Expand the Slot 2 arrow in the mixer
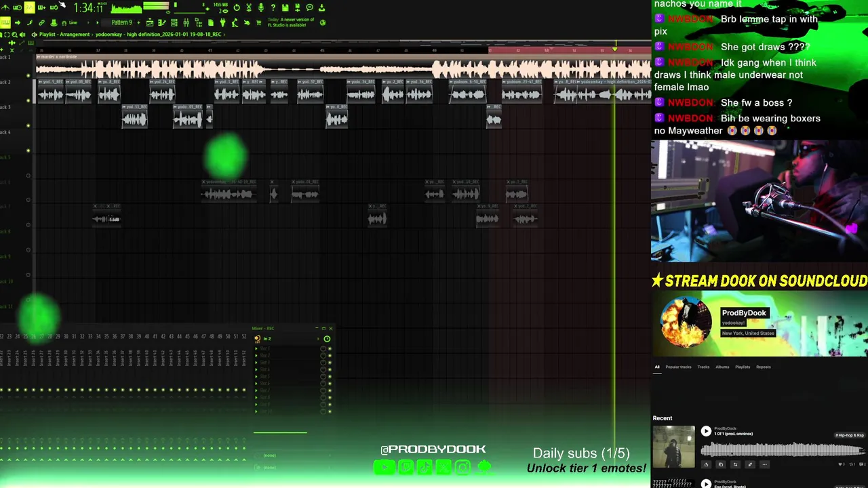The height and width of the screenshot is (488, 868). coord(256,356)
